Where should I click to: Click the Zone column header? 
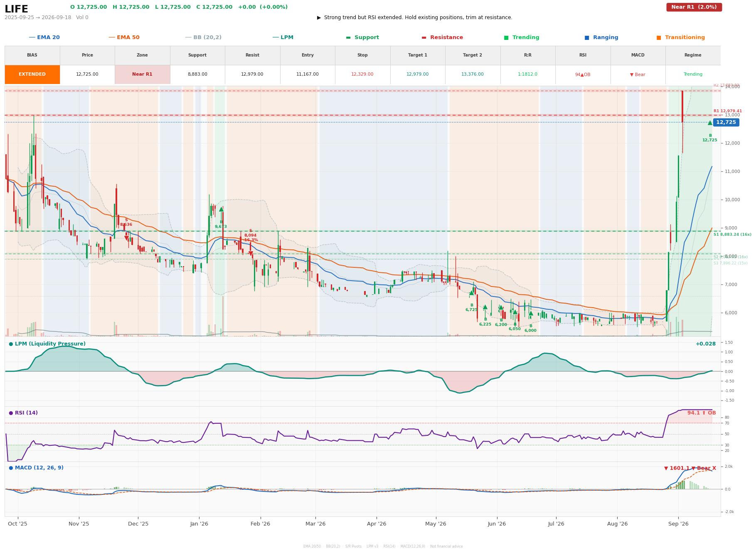pyautogui.click(x=142, y=55)
